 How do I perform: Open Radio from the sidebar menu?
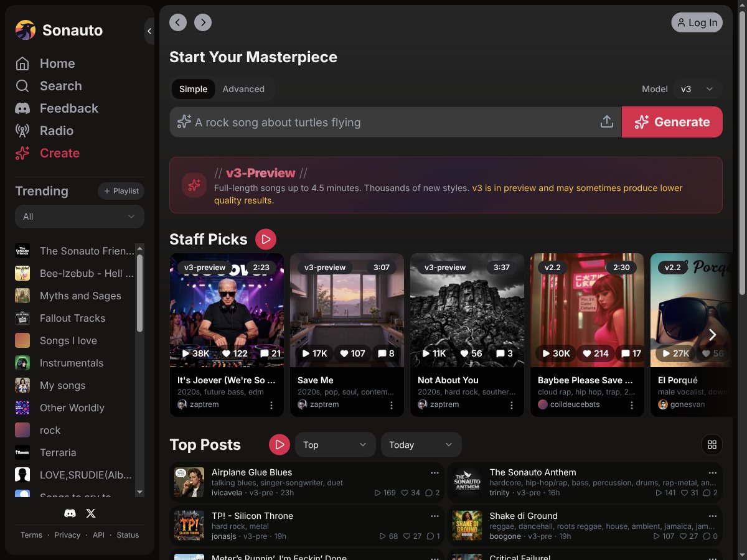point(57,131)
